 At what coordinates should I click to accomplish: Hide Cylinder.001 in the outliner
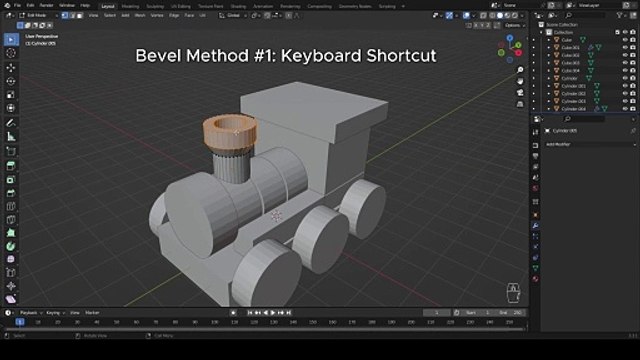pyautogui.click(x=625, y=86)
